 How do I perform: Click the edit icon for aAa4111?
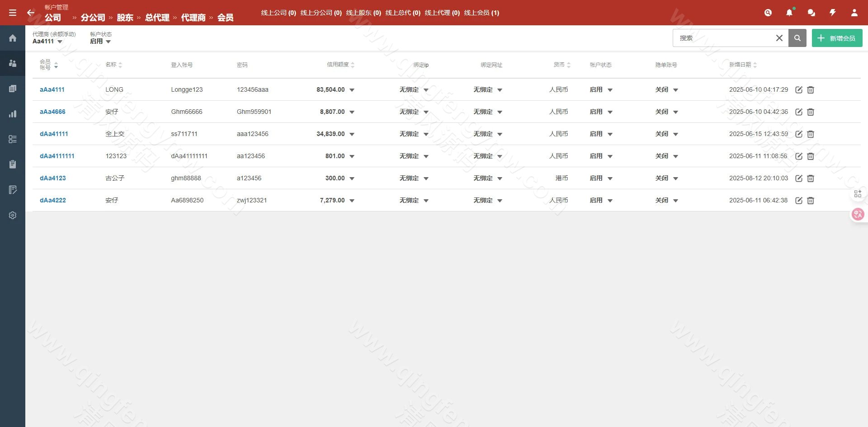click(799, 90)
